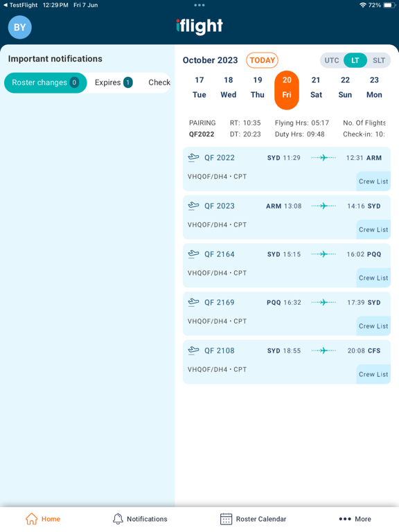Click the route arrow icon SYD to PQQ
The height and width of the screenshot is (532, 399).
click(x=323, y=254)
